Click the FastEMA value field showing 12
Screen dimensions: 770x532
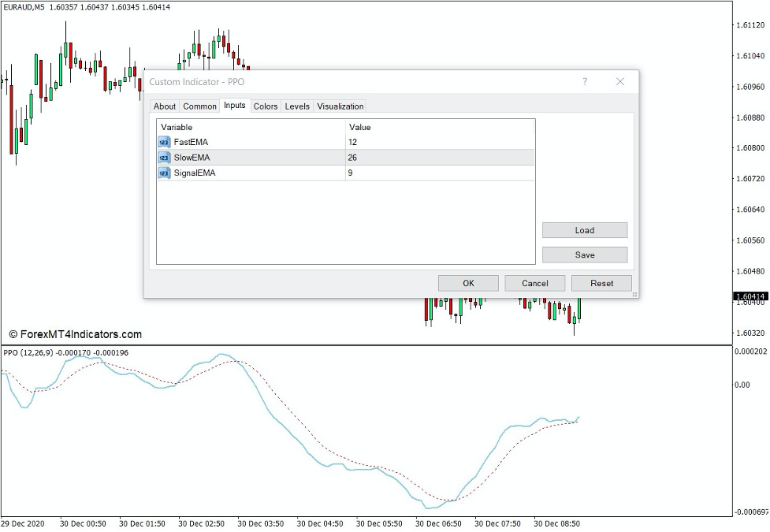(394, 143)
